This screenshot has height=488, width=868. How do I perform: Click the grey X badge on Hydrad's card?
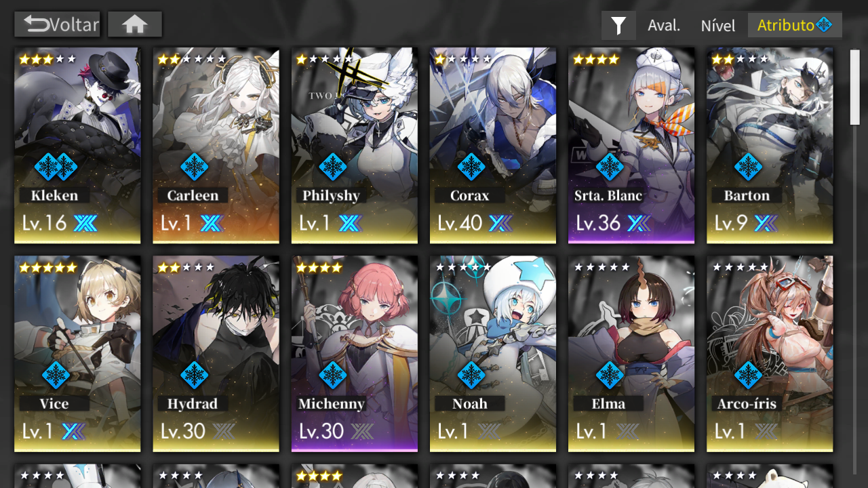(x=224, y=431)
